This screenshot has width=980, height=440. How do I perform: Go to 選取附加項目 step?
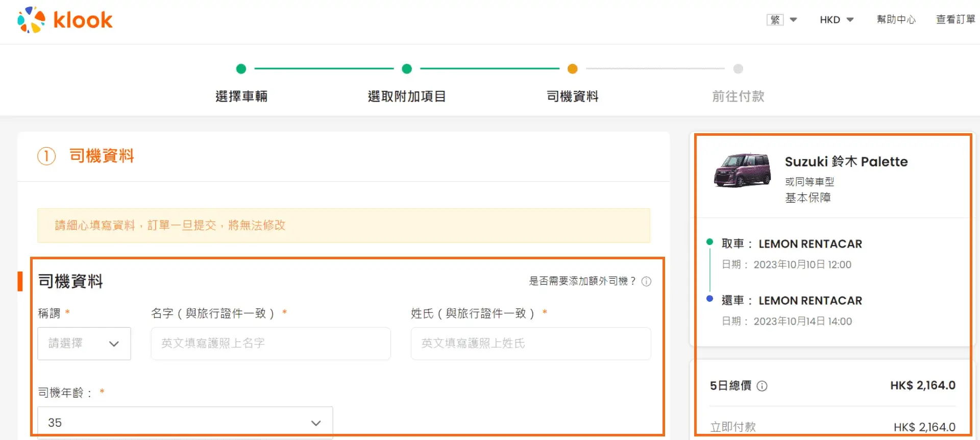[x=407, y=96]
